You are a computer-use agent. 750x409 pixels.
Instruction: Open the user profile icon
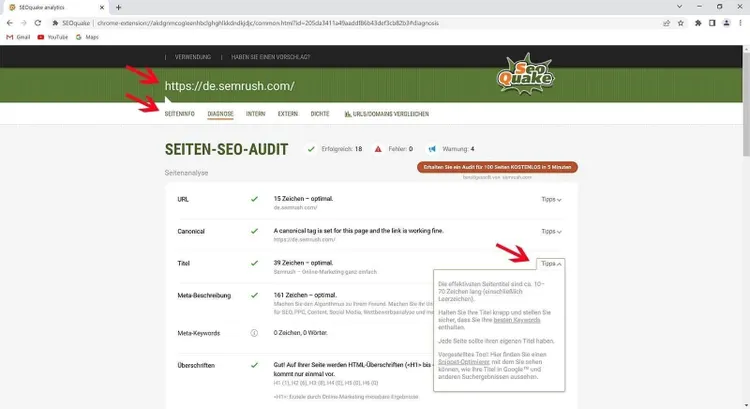tap(726, 23)
